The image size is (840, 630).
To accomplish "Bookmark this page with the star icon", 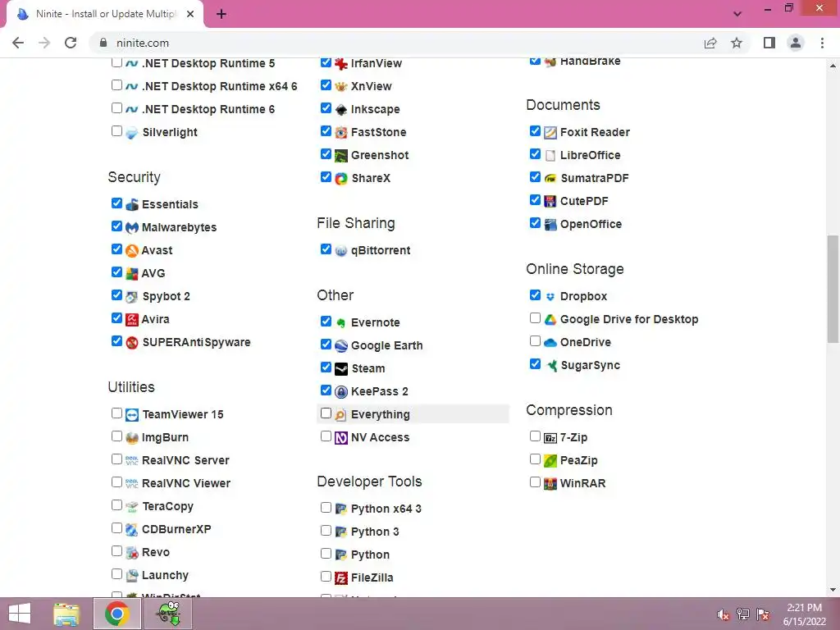I will [x=737, y=43].
